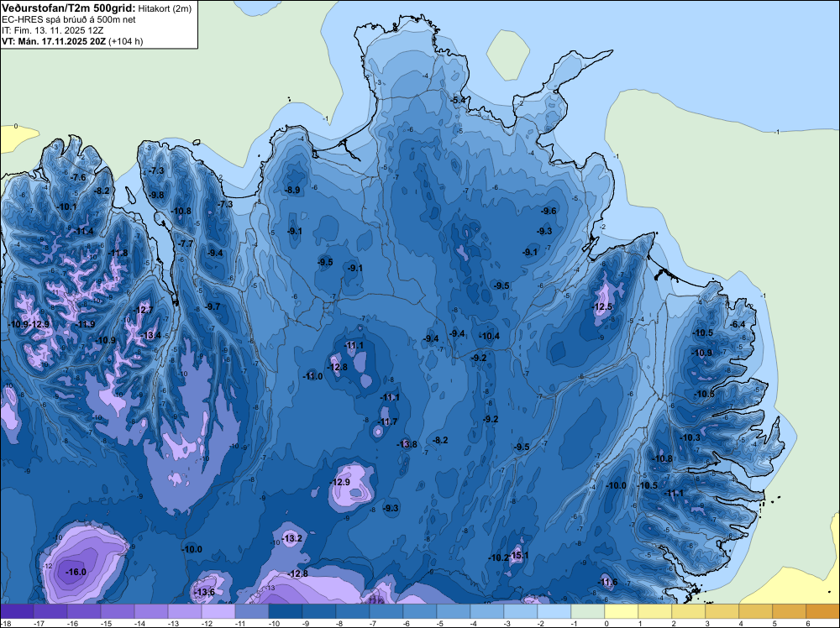This screenshot has width=840, height=628.
Task: Click the -13.8 temperature value
Action: pos(407,444)
